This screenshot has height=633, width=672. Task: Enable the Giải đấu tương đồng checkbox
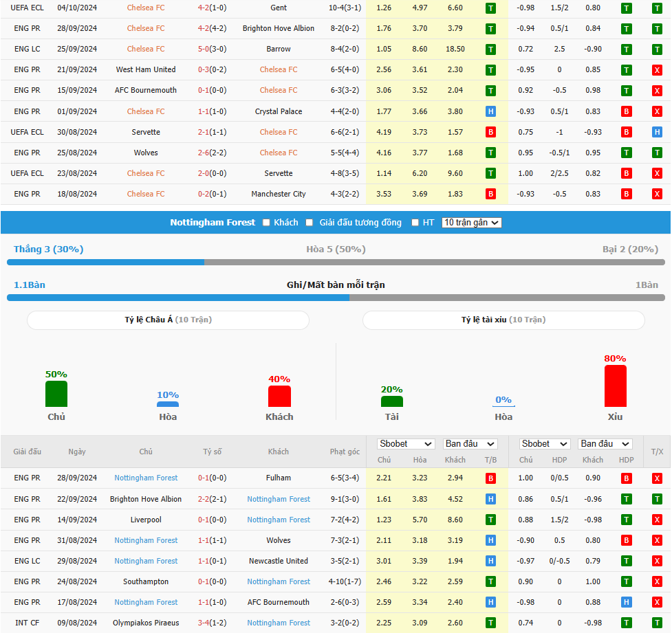[310, 223]
